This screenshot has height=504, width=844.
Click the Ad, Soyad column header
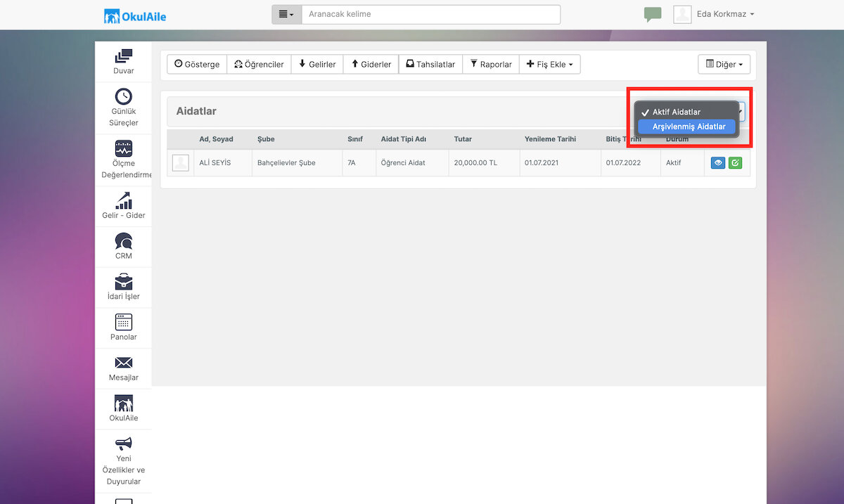click(216, 139)
